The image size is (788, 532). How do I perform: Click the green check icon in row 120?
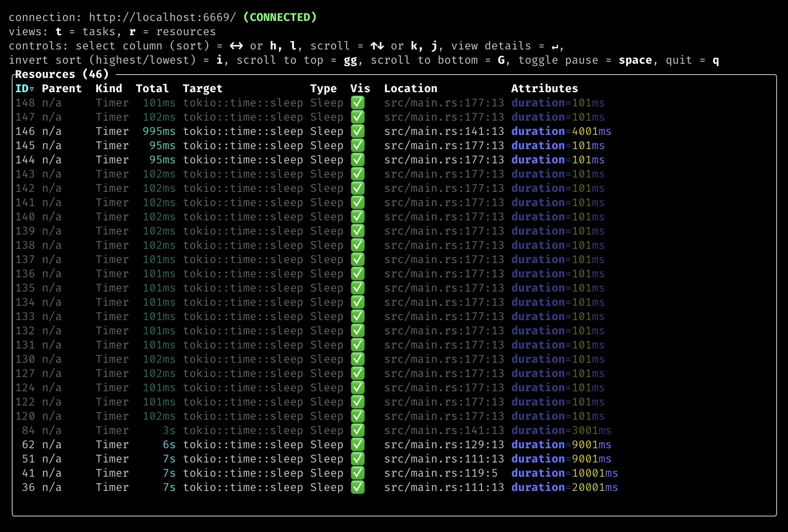pos(358,416)
